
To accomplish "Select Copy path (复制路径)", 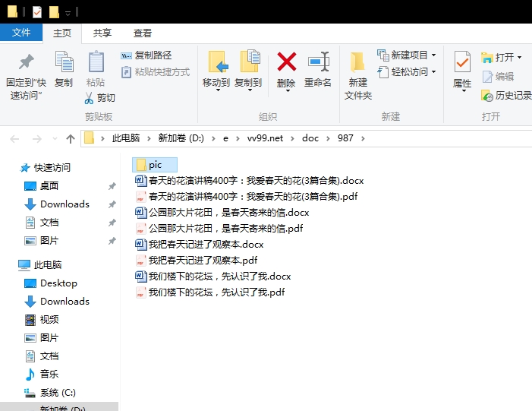I will (x=146, y=55).
